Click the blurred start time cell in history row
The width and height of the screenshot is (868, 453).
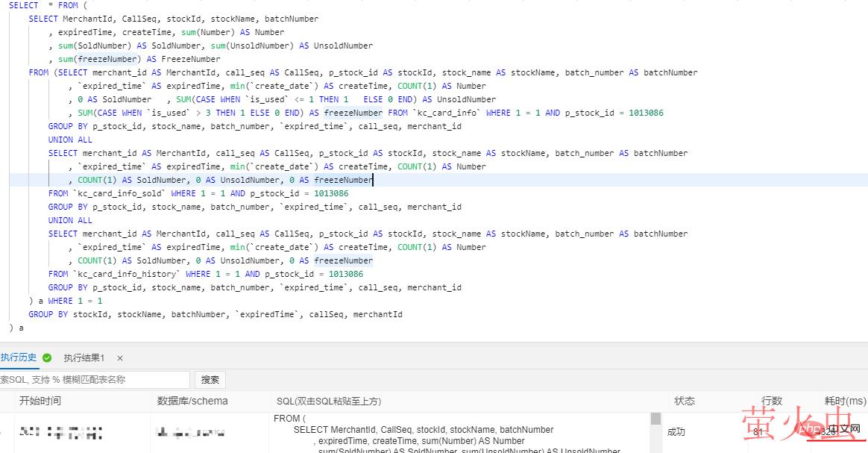point(61,432)
